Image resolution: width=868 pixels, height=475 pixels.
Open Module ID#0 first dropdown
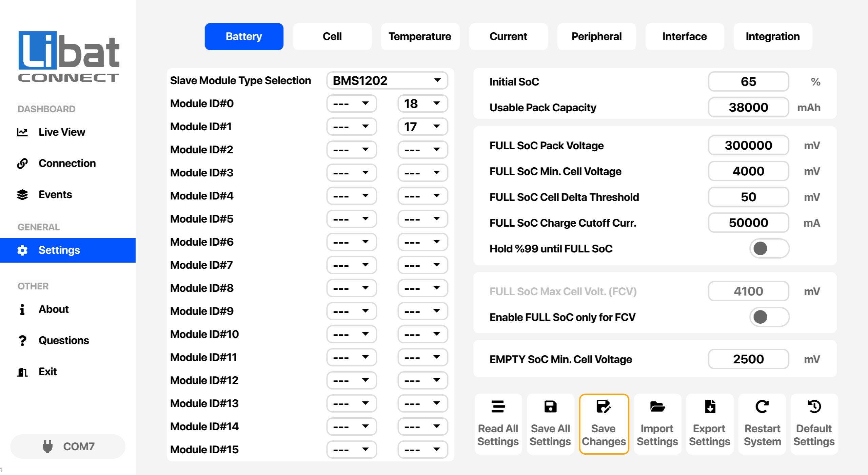coord(352,103)
